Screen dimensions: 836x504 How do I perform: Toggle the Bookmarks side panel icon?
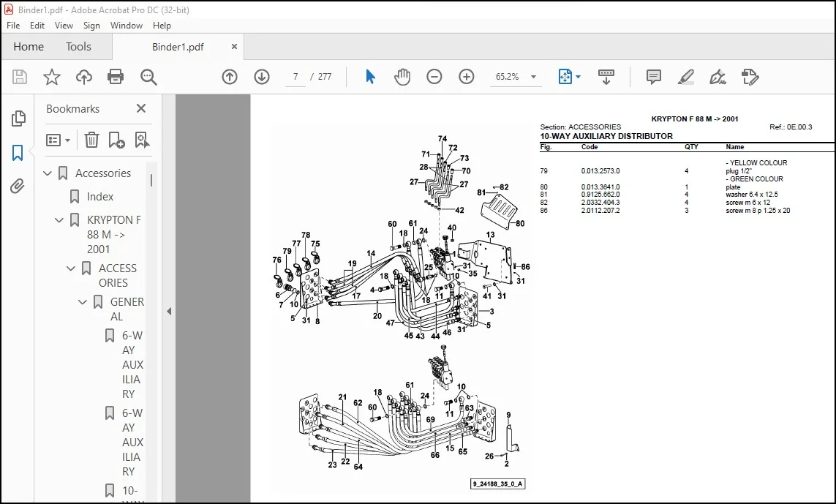pos(18,153)
